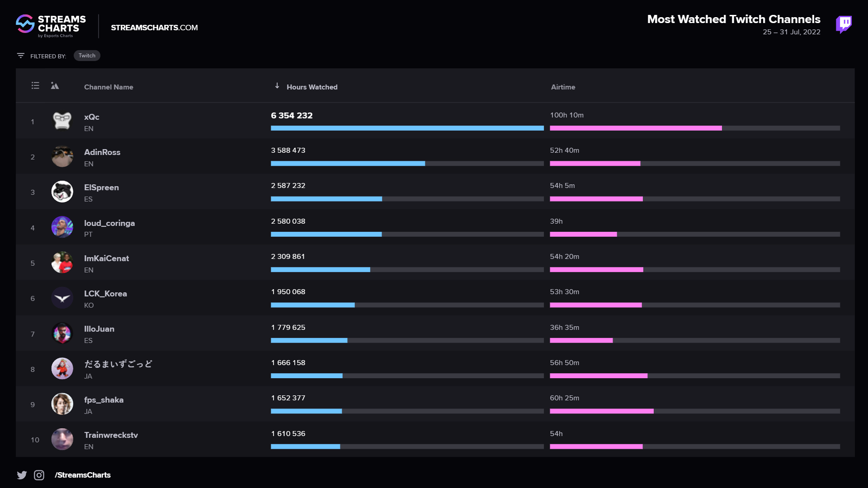Remove the Twitch filter chip
Viewport: 868px width, 488px height.
[x=87, y=56]
